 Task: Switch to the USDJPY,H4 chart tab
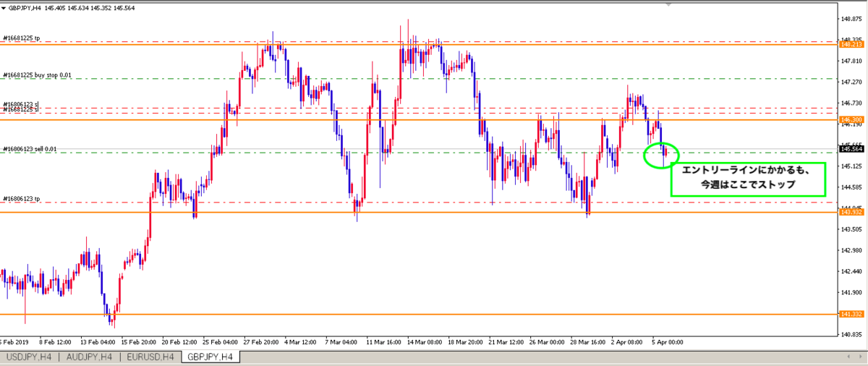point(29,357)
